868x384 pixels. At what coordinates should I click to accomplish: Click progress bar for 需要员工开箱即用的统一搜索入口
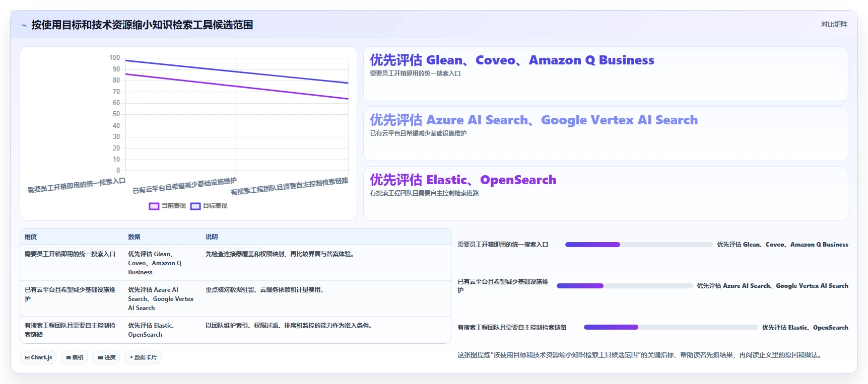point(639,245)
